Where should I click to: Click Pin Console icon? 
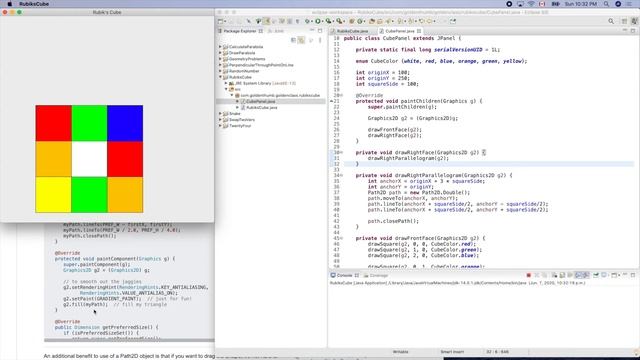pos(596,275)
